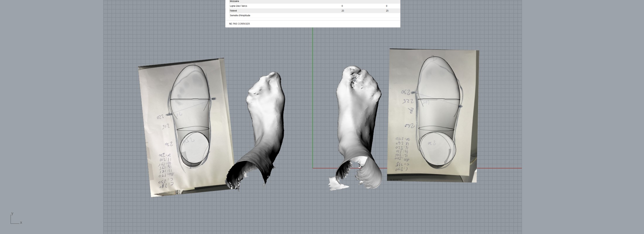Click the NE PAS CORRIGER note
This screenshot has height=234, width=644.
pos(239,24)
